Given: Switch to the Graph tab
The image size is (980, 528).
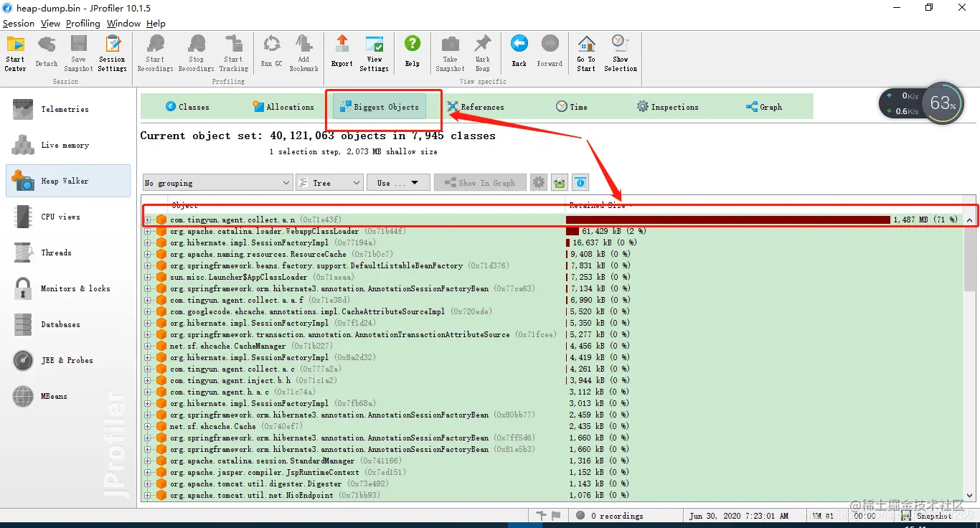Looking at the screenshot, I should (764, 107).
